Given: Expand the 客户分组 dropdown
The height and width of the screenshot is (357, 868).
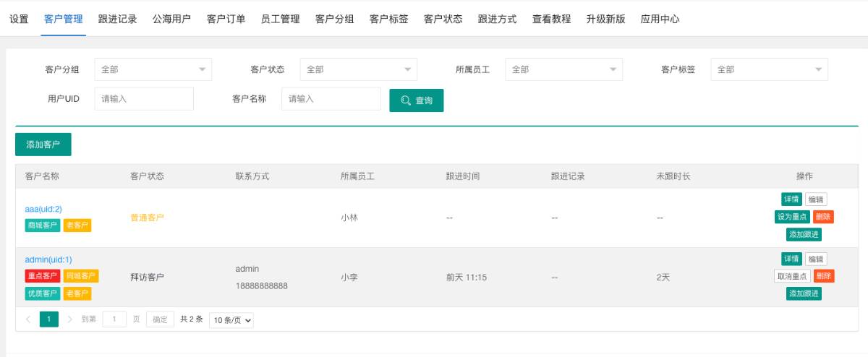Looking at the screenshot, I should (153, 69).
